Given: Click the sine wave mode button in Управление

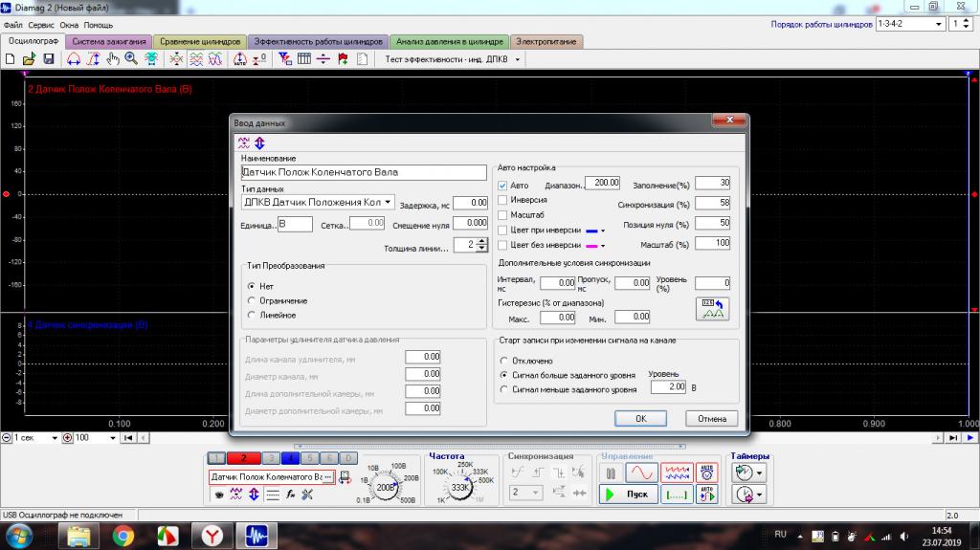Looking at the screenshot, I should [x=642, y=473].
